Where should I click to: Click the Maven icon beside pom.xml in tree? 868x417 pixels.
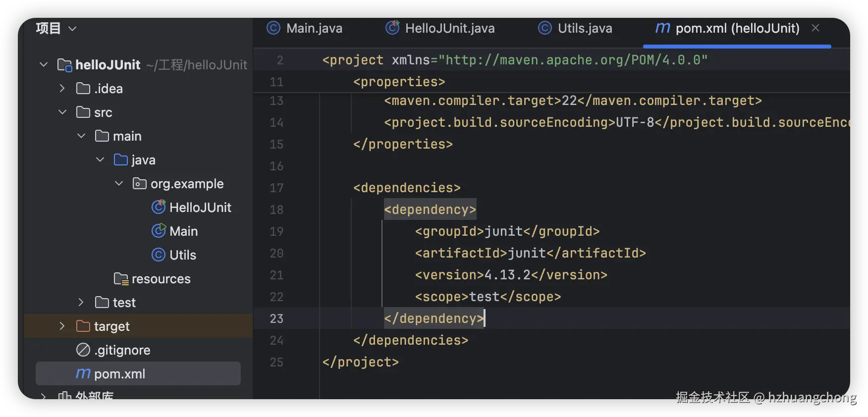83,374
